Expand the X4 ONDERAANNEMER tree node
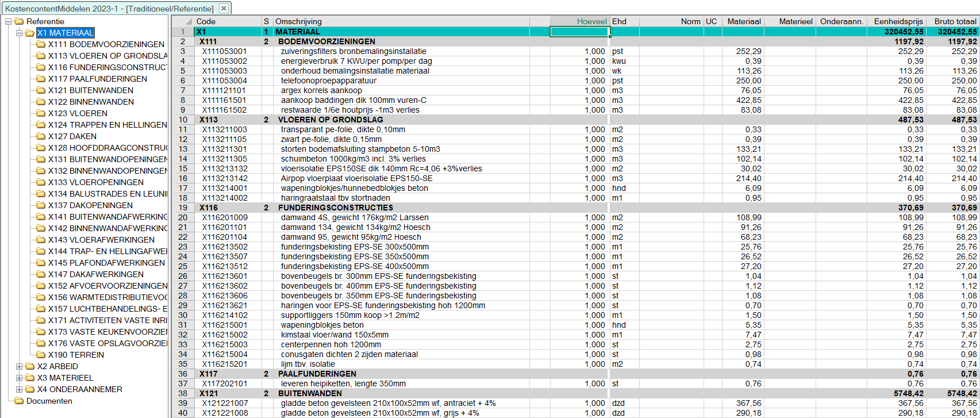 19,389
